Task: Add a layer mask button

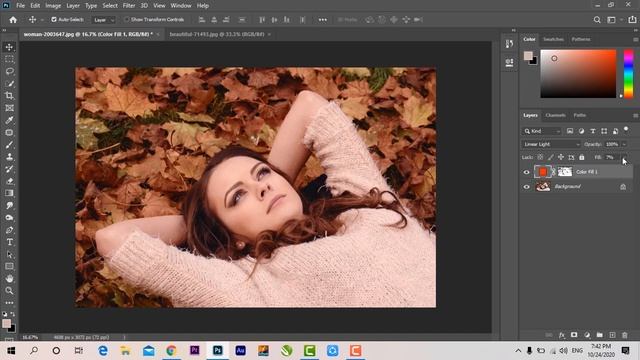Action: coord(574,335)
